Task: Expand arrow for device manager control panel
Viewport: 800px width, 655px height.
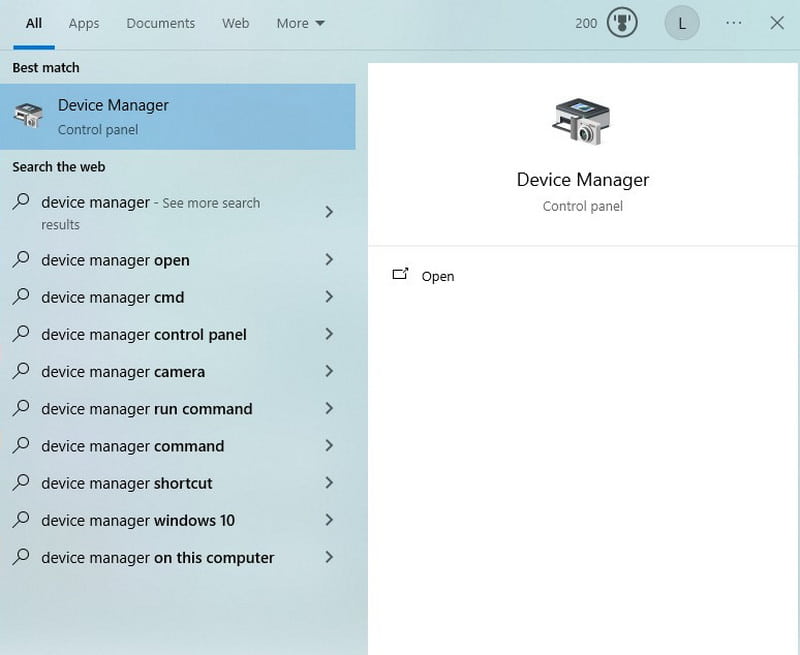Action: tap(329, 334)
